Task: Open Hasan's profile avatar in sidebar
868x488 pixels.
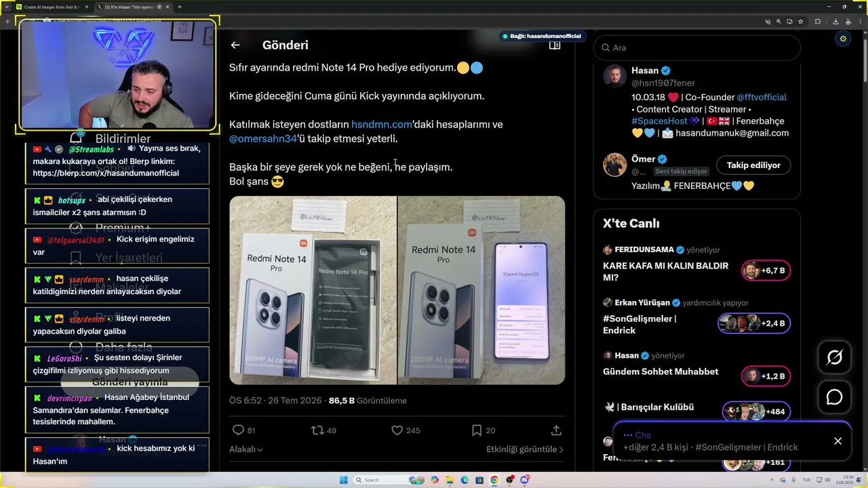Action: click(615, 76)
